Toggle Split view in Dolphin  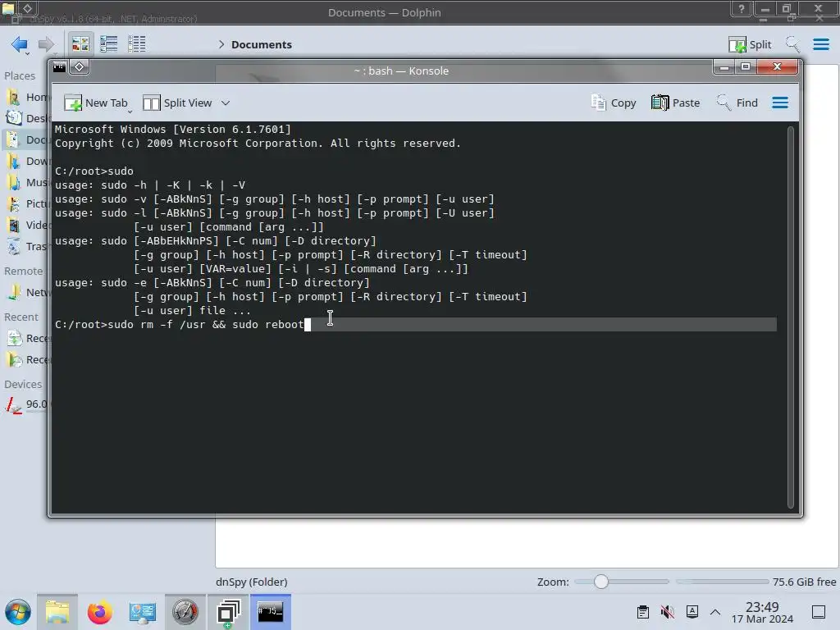(x=750, y=44)
